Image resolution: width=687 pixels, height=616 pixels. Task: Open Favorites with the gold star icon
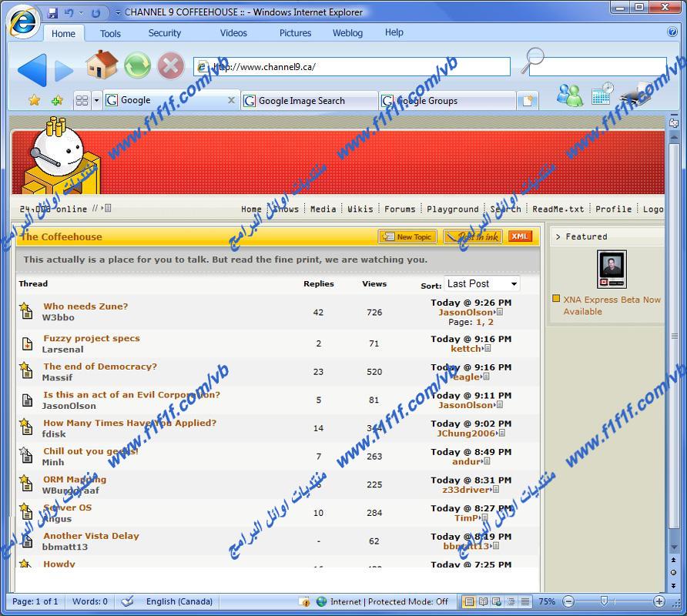tap(34, 100)
